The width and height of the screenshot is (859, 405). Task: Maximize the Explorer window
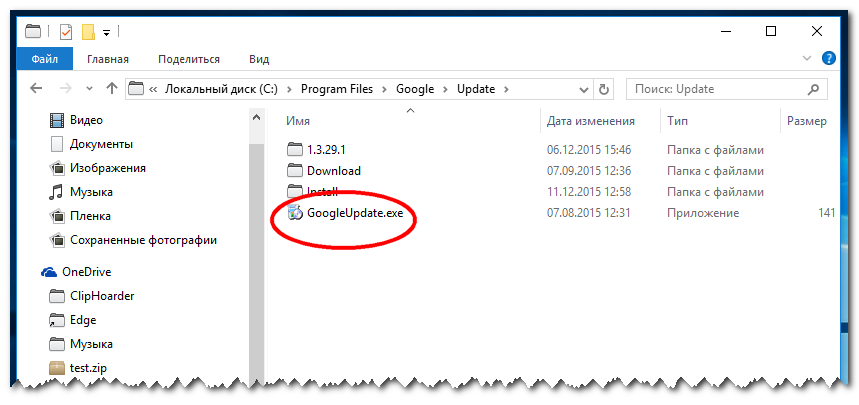(x=771, y=31)
